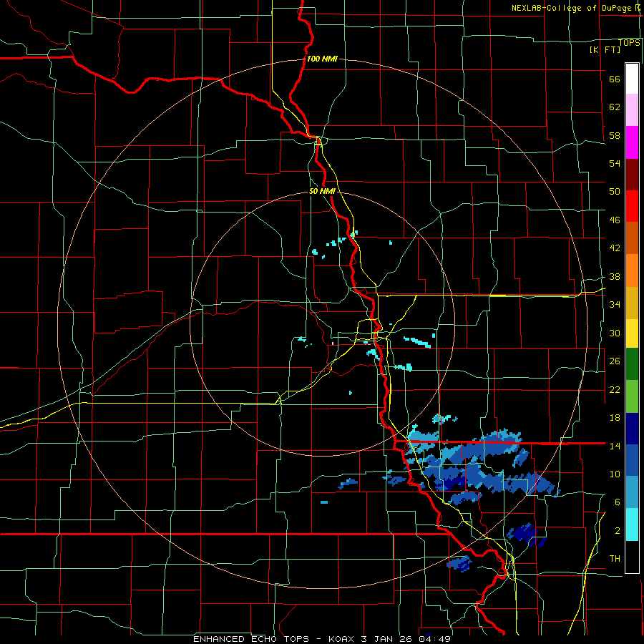Pick the dark orange legend swatch
This screenshot has height=644, width=644.
[632, 238]
